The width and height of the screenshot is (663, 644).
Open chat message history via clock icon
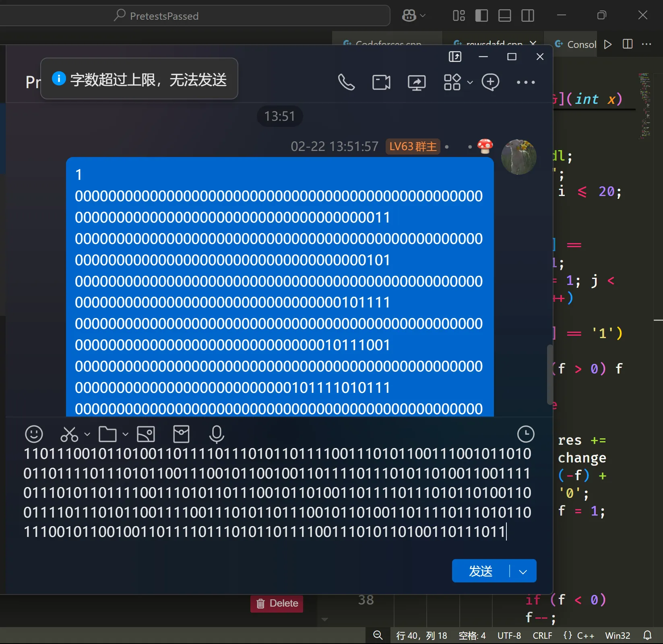pos(526,434)
